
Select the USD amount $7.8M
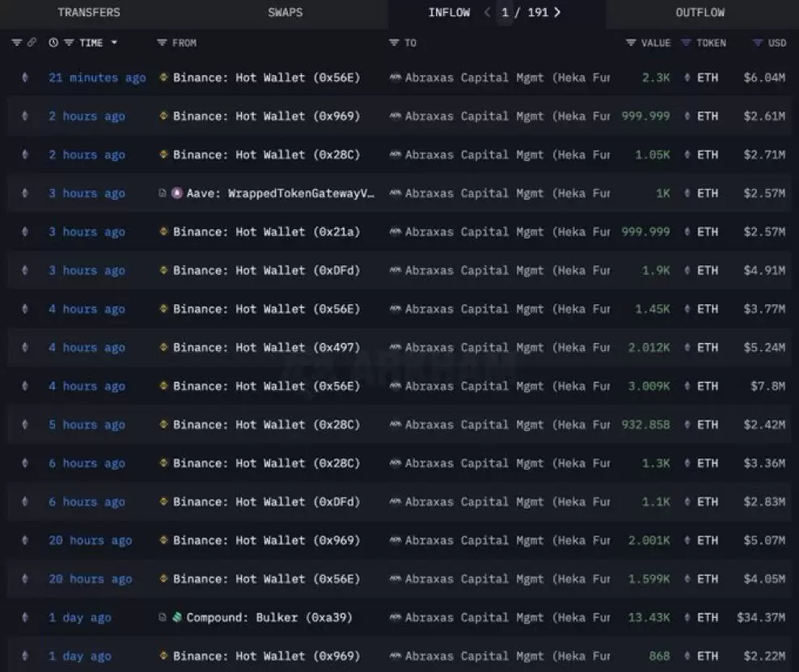pos(768,387)
